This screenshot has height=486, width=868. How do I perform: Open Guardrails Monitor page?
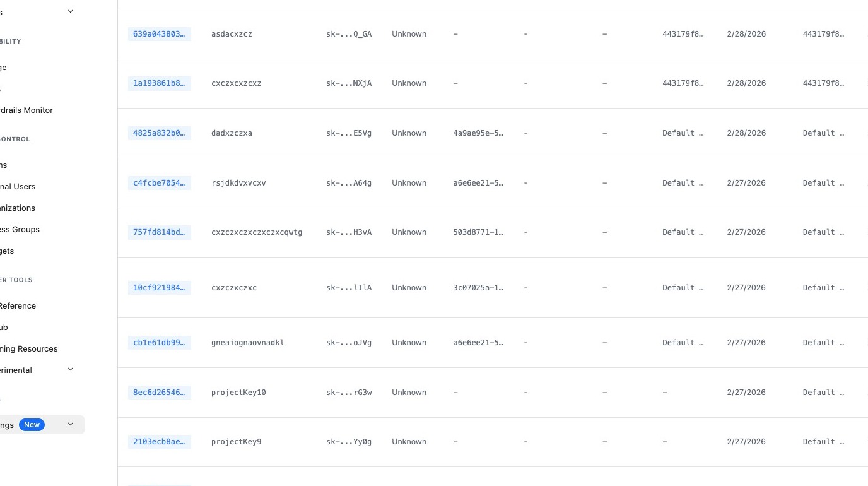(26, 110)
